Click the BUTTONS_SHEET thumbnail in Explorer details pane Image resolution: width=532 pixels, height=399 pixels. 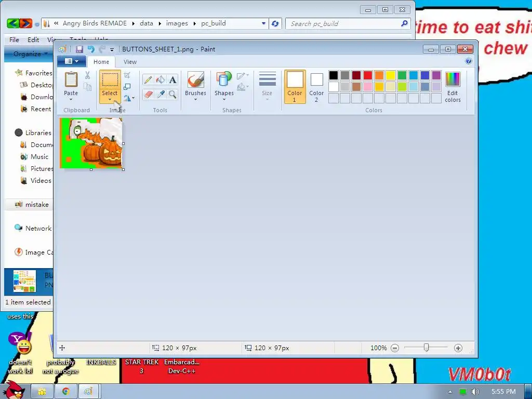click(24, 281)
